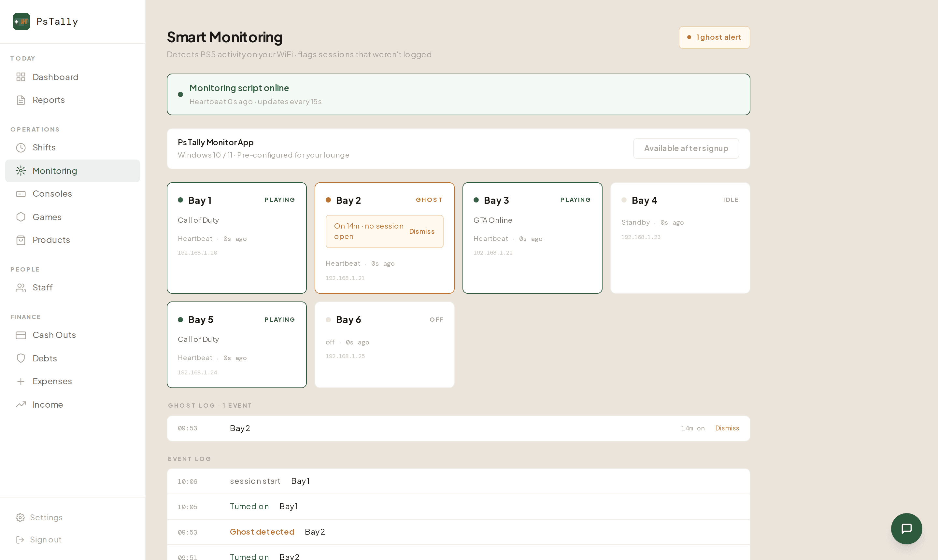
Task: Click the Consoles gamepad icon
Action: click(x=21, y=194)
